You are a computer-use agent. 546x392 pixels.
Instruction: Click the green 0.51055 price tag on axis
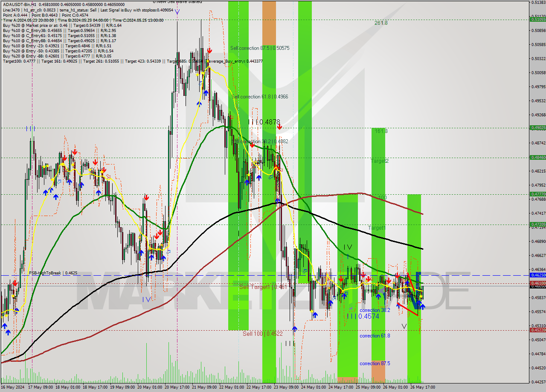(538, 19)
